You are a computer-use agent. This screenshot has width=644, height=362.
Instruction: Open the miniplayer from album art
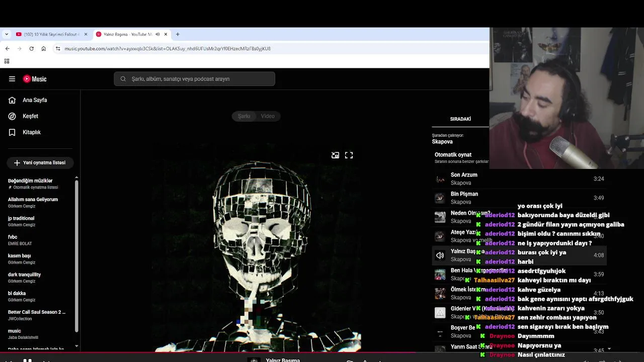(x=335, y=155)
